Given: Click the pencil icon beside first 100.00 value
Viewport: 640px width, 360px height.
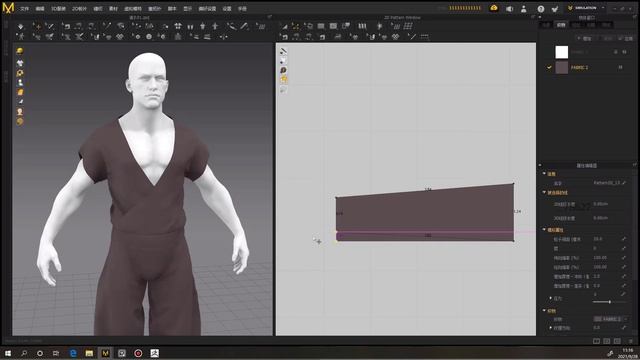Looking at the screenshot, I should coord(624,258).
